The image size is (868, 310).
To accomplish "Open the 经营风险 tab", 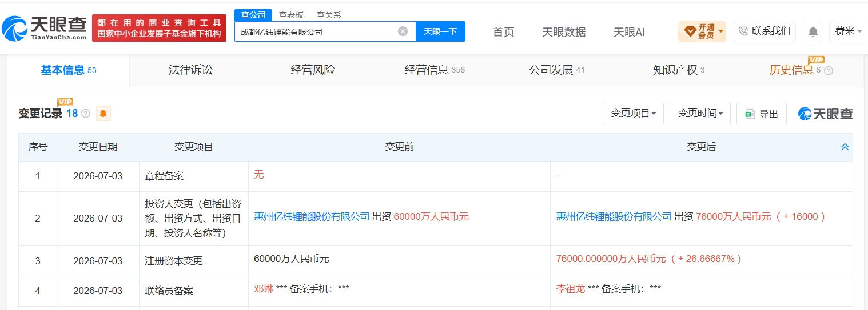I will [313, 70].
